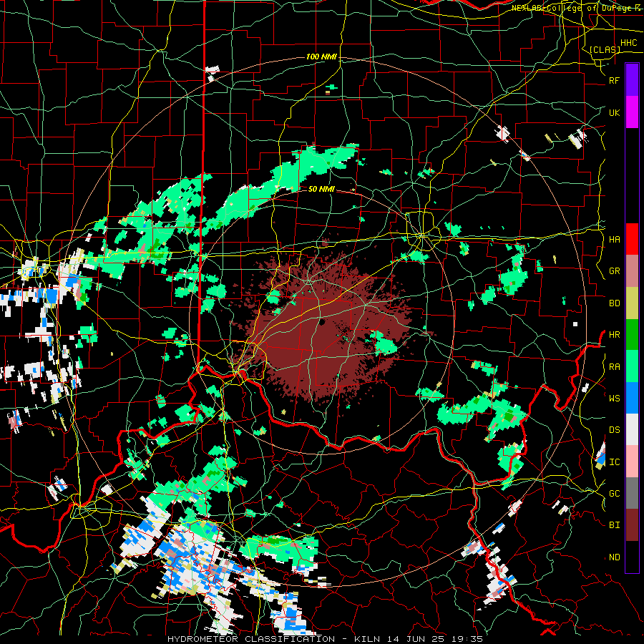Image resolution: width=644 pixels, height=644 pixels.
Task: Click the UK legend label
Action: click(x=615, y=113)
